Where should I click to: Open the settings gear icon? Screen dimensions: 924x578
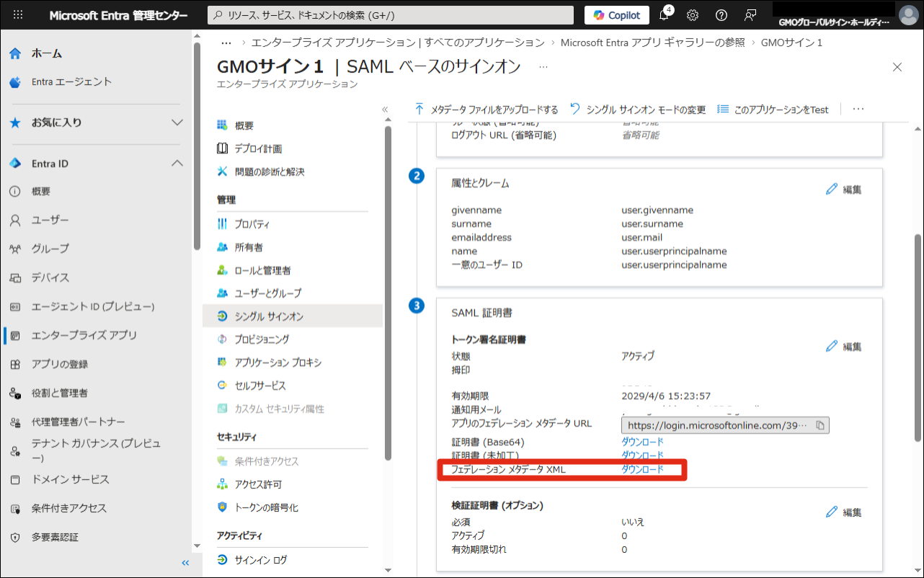pyautogui.click(x=693, y=15)
